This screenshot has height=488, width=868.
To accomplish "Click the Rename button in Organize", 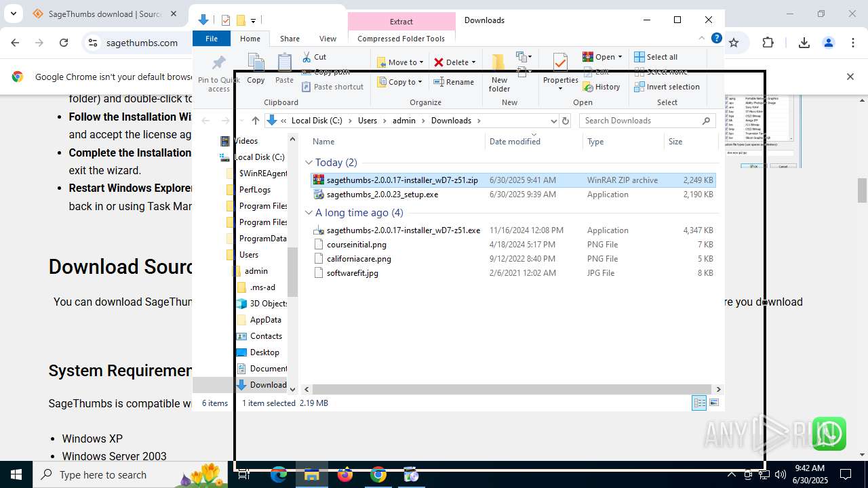I will (x=454, y=82).
